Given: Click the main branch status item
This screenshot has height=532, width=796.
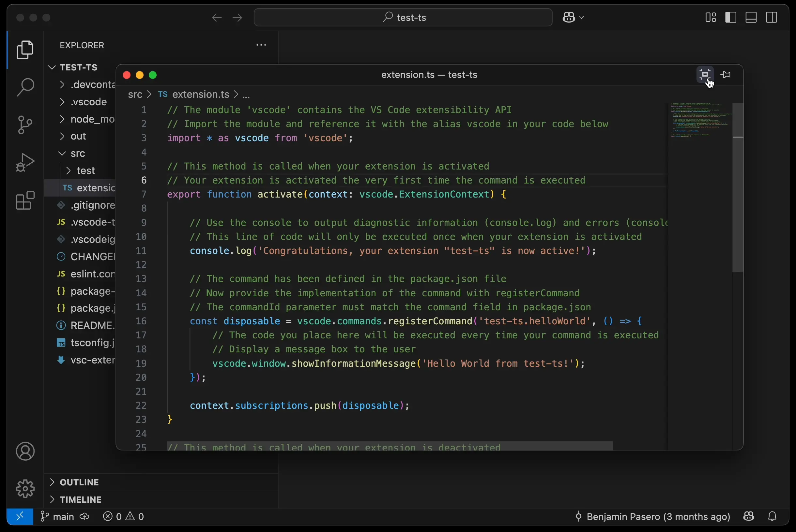Looking at the screenshot, I should tap(57, 516).
